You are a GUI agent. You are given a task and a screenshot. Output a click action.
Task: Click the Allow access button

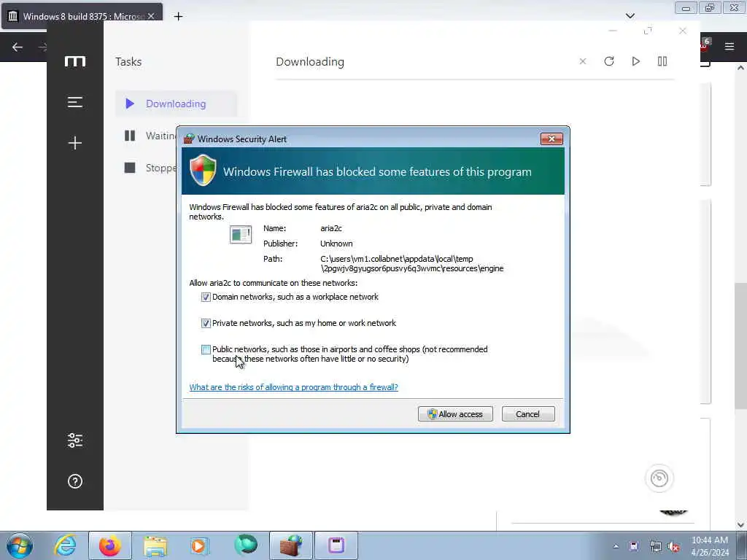455,414
